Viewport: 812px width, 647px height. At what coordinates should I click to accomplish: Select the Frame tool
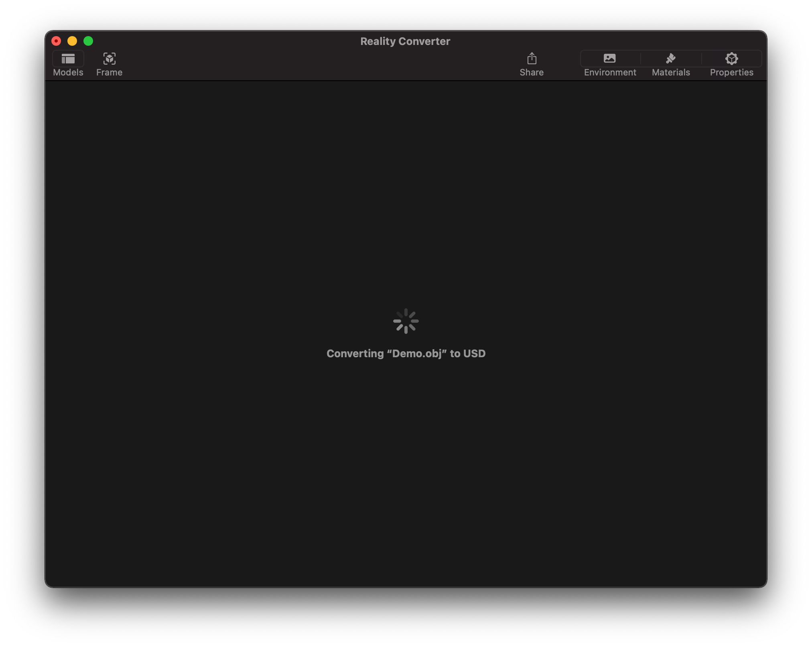point(109,63)
